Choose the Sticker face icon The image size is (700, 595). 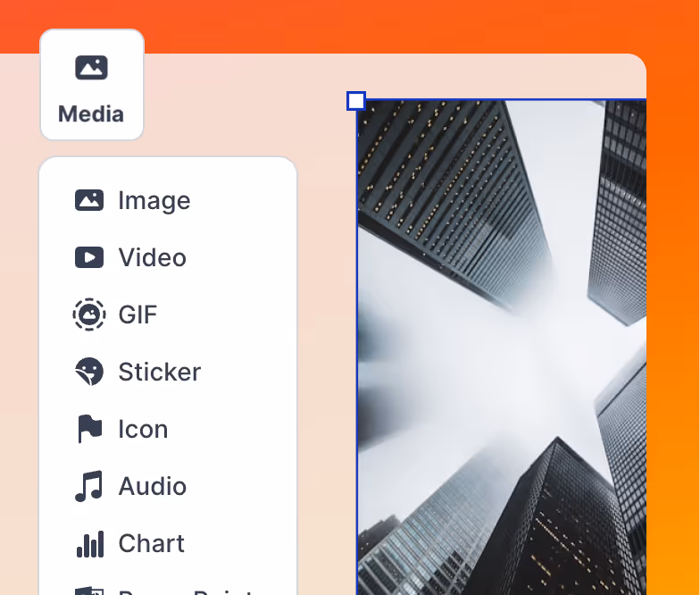[x=89, y=372]
